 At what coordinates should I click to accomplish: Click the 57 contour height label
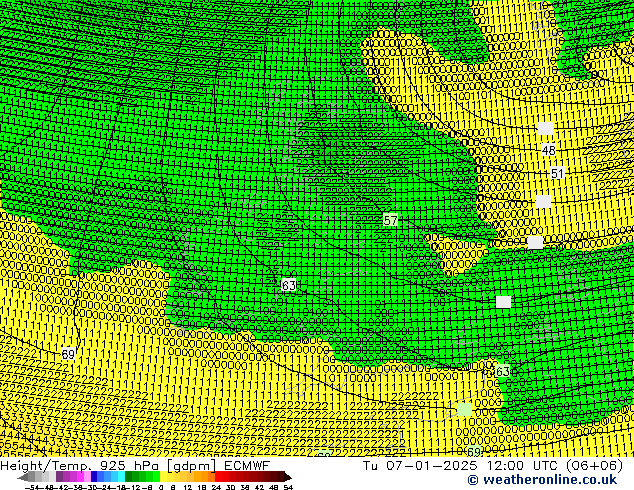point(390,220)
